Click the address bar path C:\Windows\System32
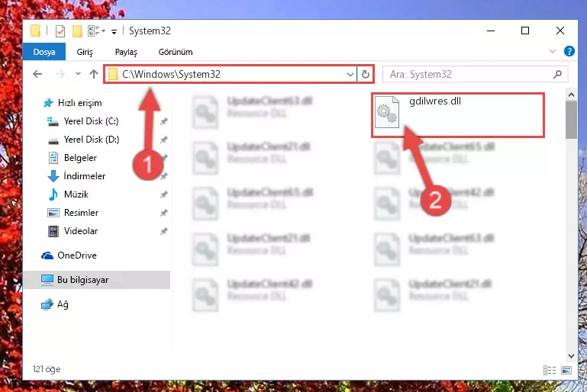 tap(171, 74)
